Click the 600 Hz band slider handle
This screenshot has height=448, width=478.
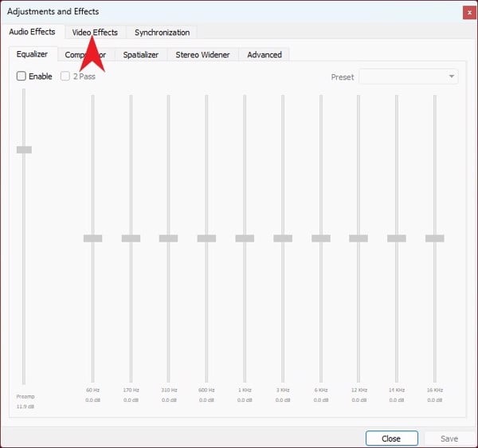[206, 238]
